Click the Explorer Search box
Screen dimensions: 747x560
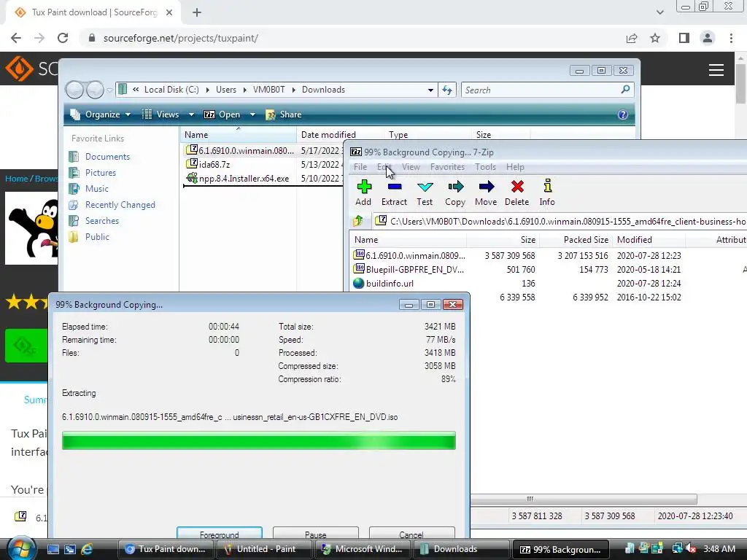(547, 90)
